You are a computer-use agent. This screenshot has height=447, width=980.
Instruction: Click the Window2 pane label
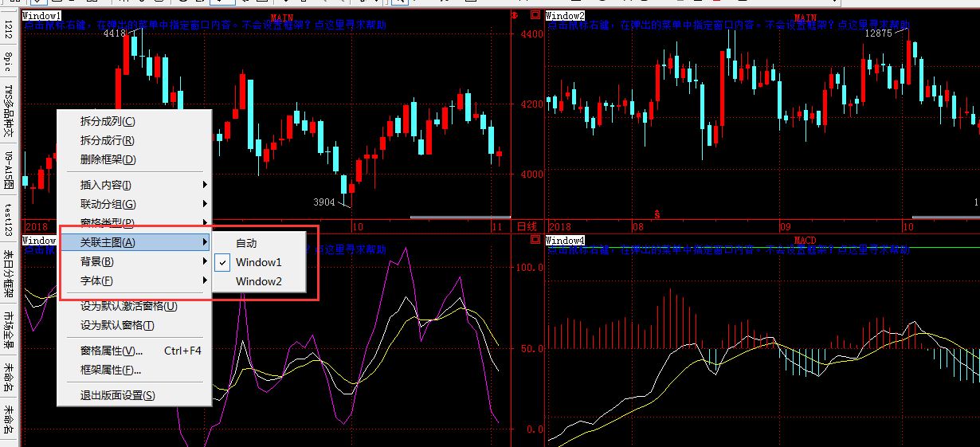565,16
